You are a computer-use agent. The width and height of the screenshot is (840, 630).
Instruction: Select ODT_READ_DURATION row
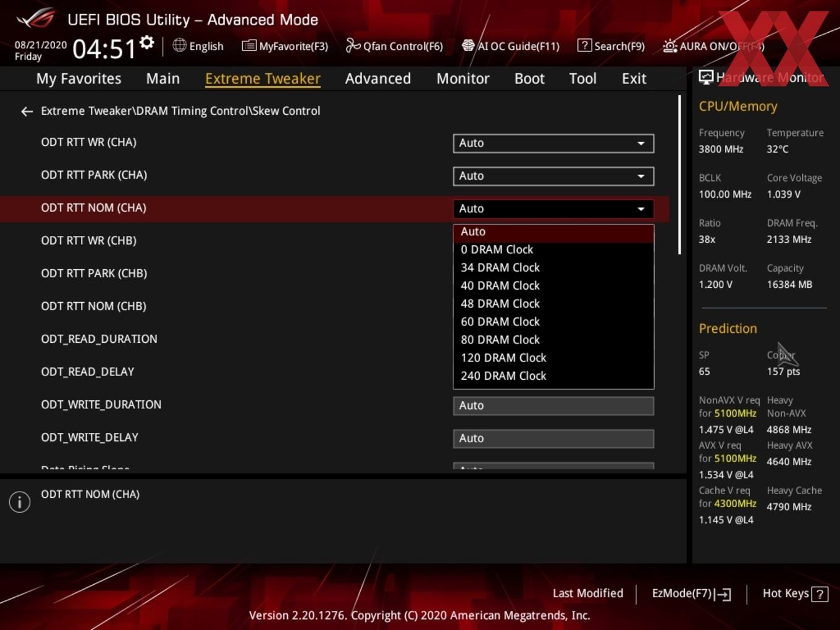pos(99,339)
